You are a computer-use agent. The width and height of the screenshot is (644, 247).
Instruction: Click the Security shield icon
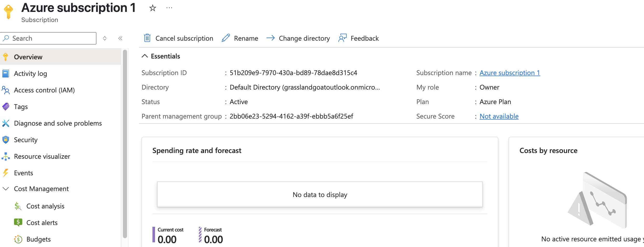(5, 140)
